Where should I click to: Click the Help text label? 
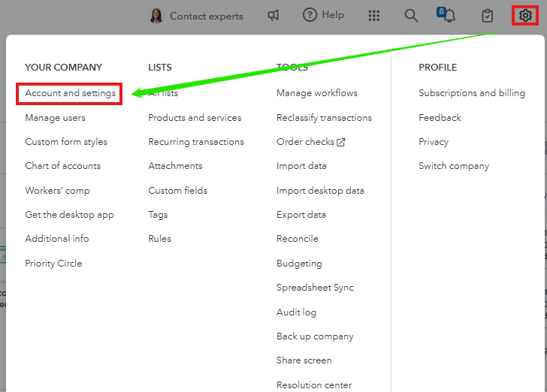pyautogui.click(x=333, y=15)
